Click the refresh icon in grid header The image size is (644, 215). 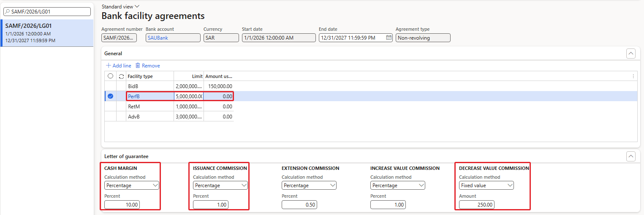pos(121,76)
